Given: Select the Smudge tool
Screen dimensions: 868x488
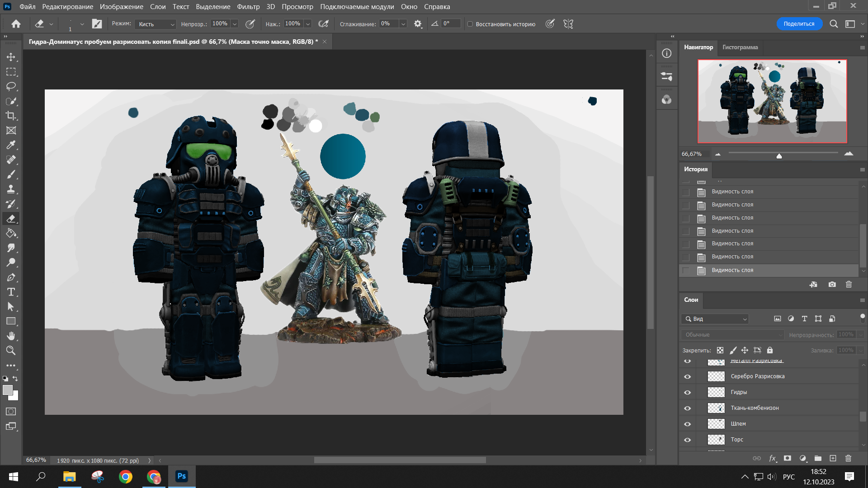Looking at the screenshot, I should [11, 248].
